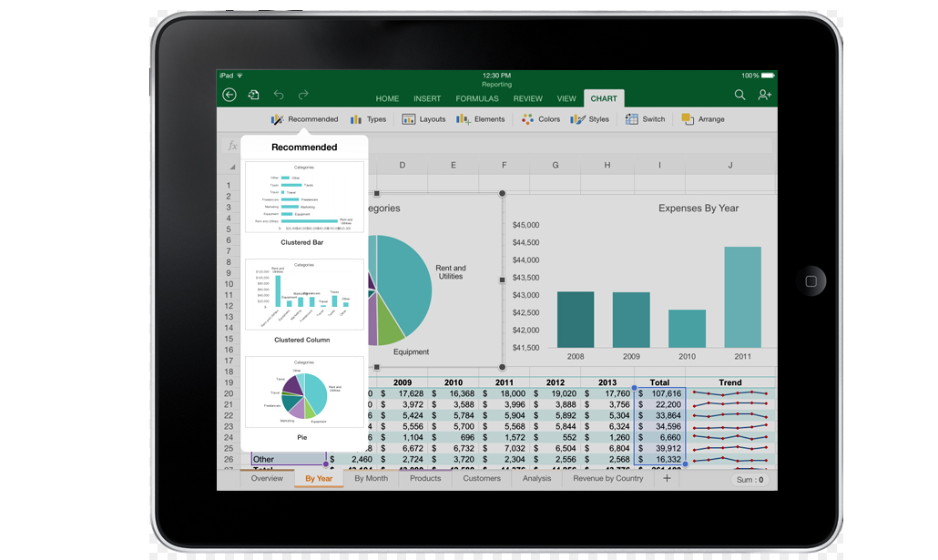Tap the redo arrow icon
This screenshot has height=560, width=938.
tap(303, 95)
